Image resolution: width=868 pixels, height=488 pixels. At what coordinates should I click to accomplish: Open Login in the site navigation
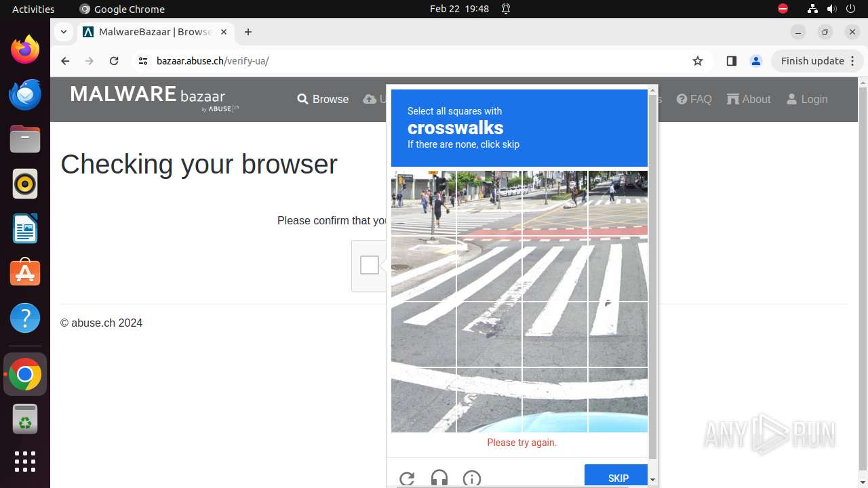click(x=807, y=99)
